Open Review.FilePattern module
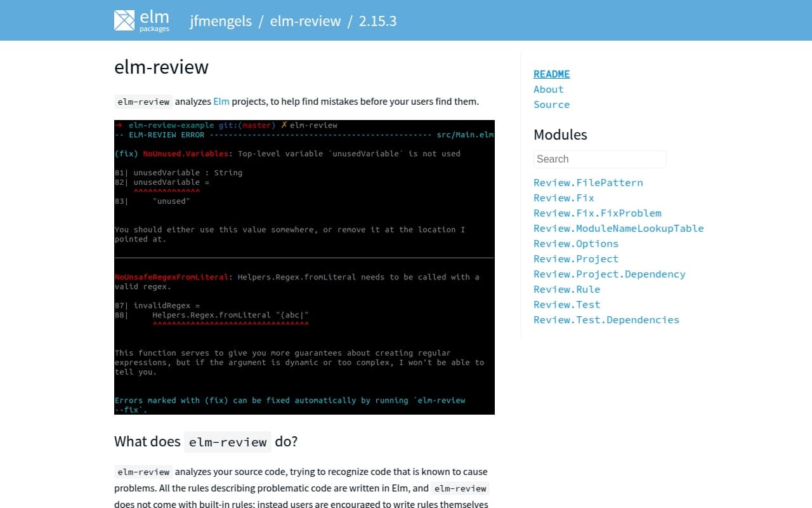The width and height of the screenshot is (812, 508). coord(588,183)
